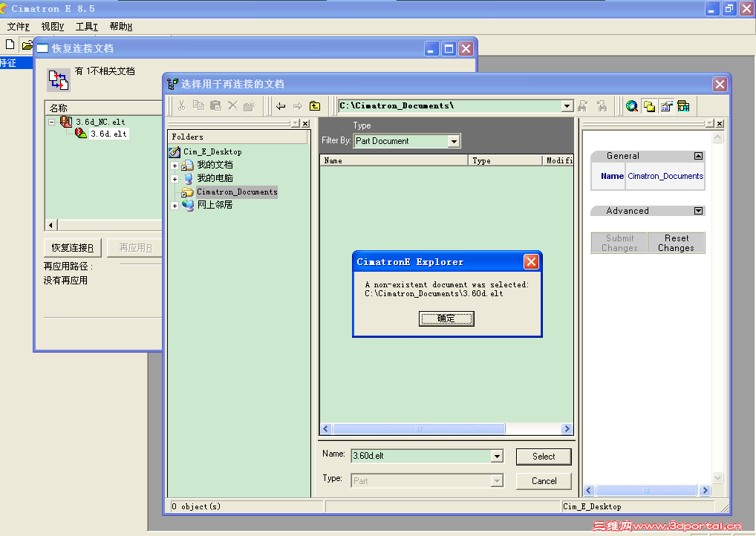Click the copy documents folder icon
756x536 pixels.
tap(648, 106)
